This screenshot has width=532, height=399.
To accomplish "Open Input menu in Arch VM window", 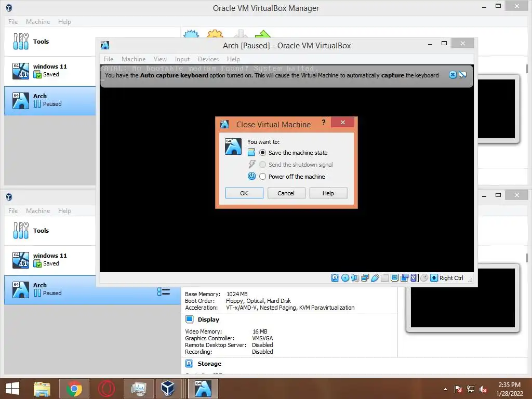I will point(182,59).
